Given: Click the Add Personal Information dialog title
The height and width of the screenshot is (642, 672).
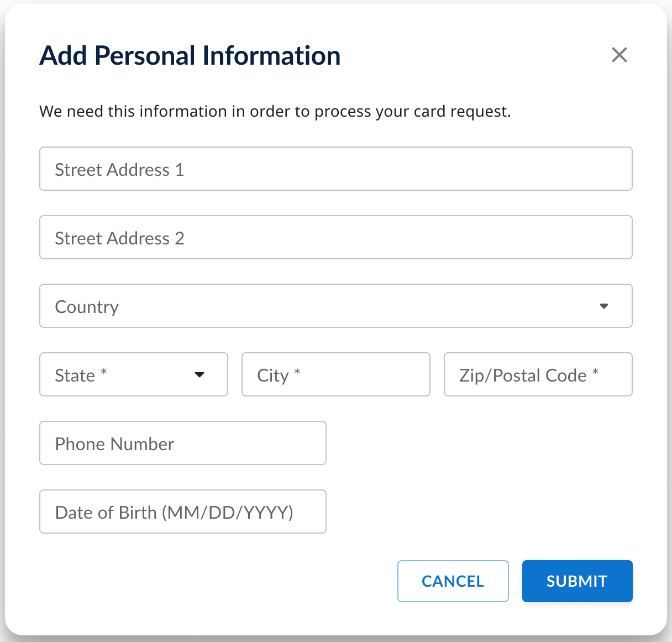Looking at the screenshot, I should click(190, 55).
